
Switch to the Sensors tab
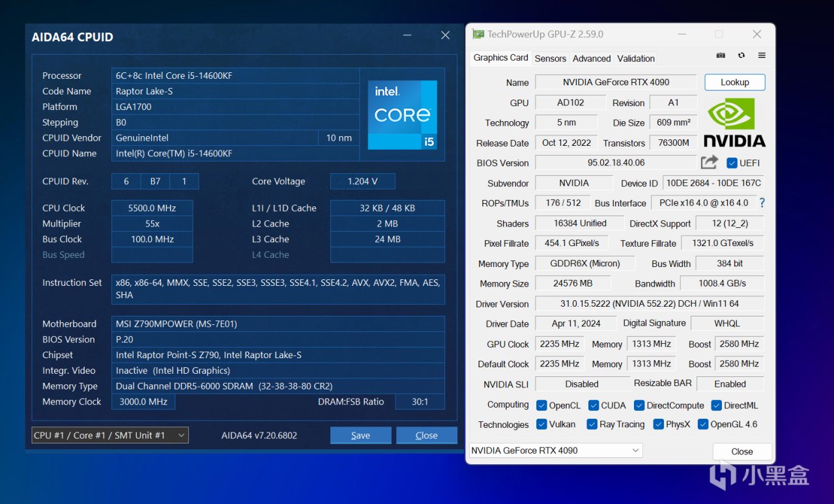pyautogui.click(x=551, y=59)
